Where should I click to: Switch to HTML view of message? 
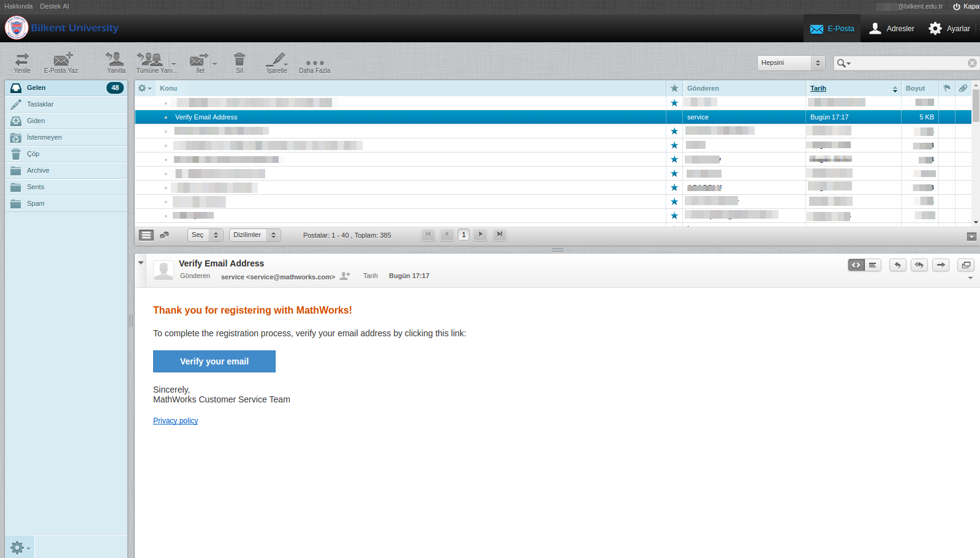point(856,265)
